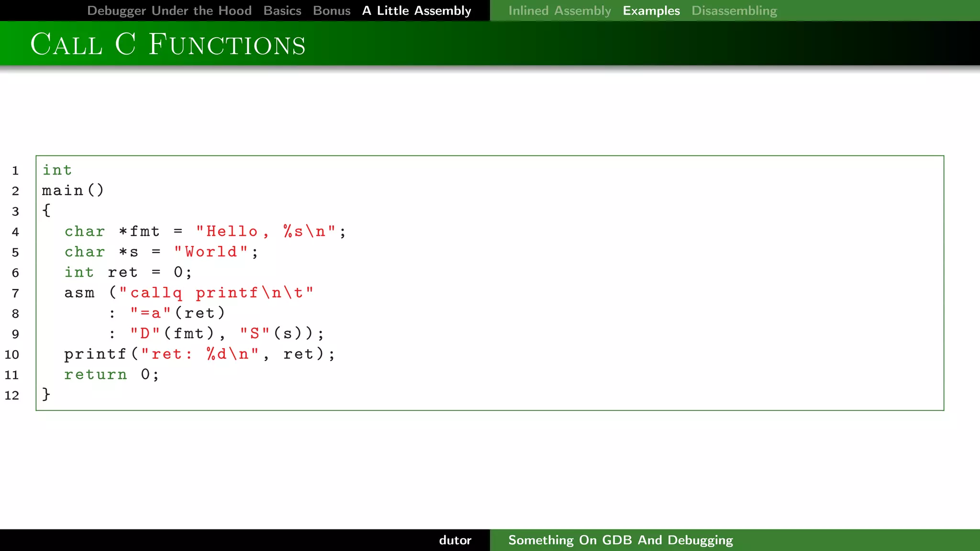Viewport: 980px width, 551px height.
Task: Click the opening brace on line 3
Action: point(46,210)
